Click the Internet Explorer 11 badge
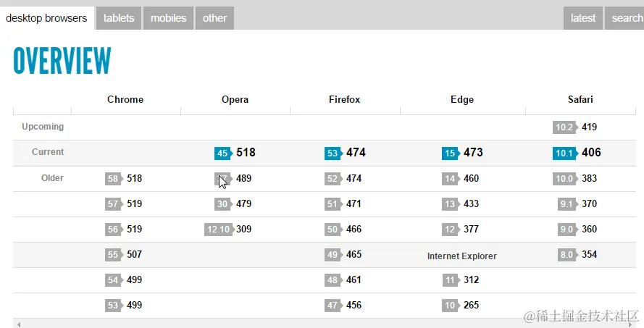644x328 pixels. tap(451, 280)
